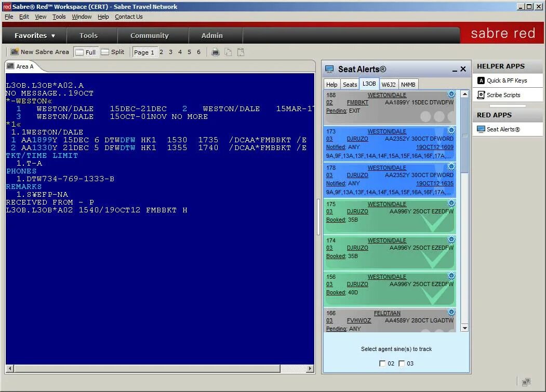Open the Contact Us menu

pyautogui.click(x=129, y=17)
